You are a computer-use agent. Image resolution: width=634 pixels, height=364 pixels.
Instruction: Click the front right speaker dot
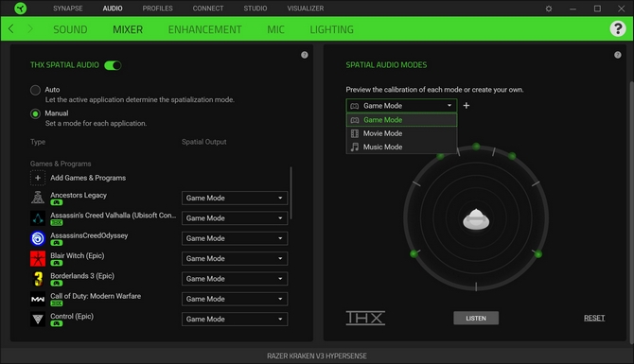tap(512, 156)
